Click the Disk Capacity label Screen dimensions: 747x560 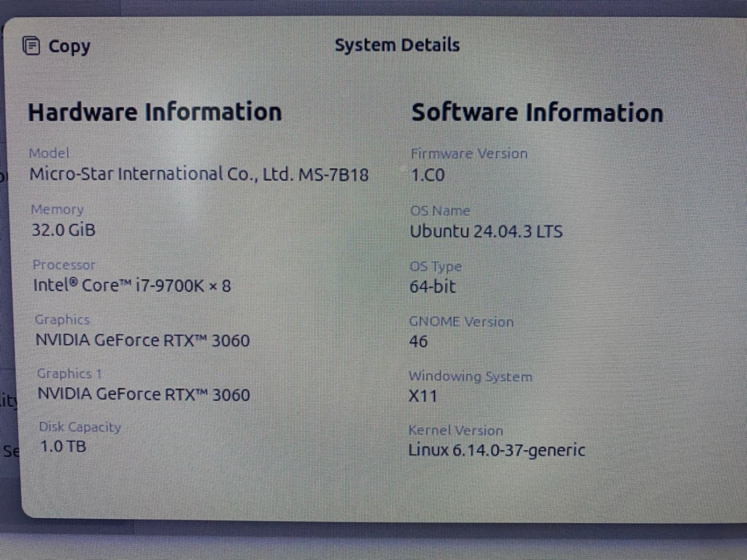pos(80,427)
